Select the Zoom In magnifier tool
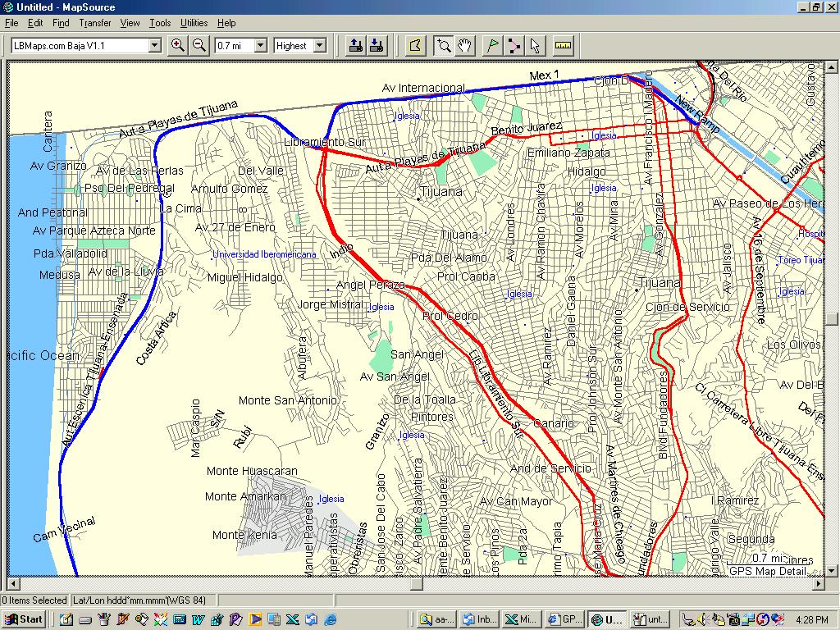The width and height of the screenshot is (840, 630). 178,45
